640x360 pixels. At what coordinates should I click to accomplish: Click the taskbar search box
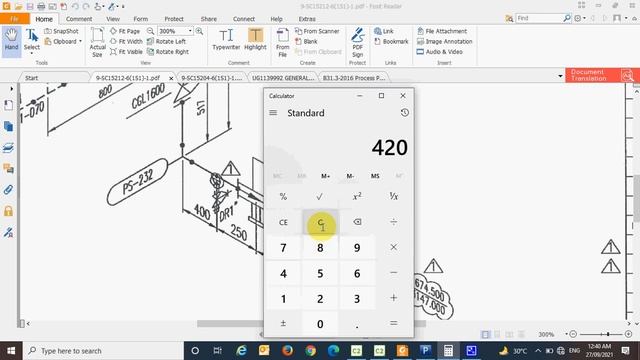[103, 351]
